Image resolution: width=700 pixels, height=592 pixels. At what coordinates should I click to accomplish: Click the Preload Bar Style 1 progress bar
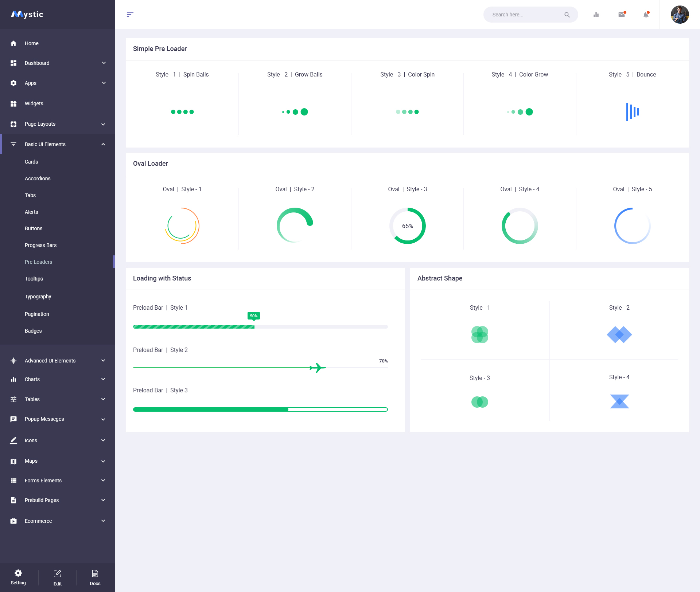coord(260,327)
